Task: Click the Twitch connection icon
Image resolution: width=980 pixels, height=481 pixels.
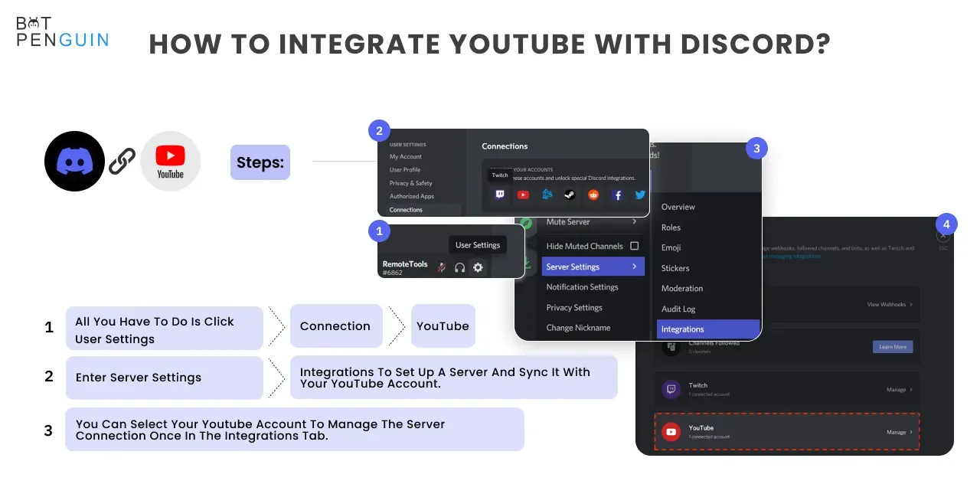Action: coord(500,195)
